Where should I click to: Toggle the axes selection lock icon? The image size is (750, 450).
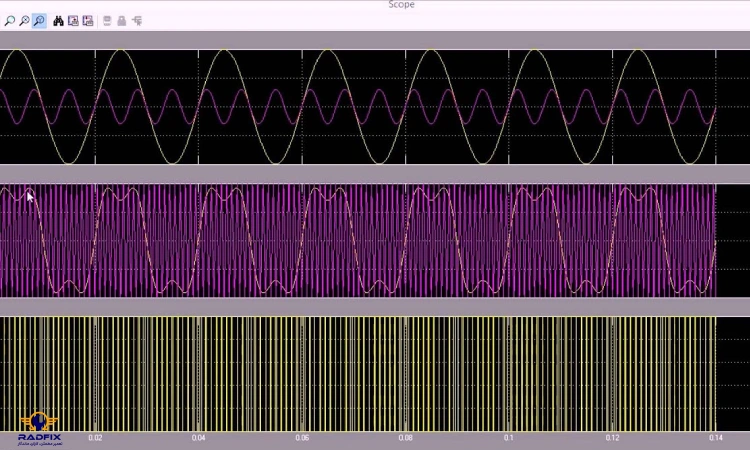(122, 20)
